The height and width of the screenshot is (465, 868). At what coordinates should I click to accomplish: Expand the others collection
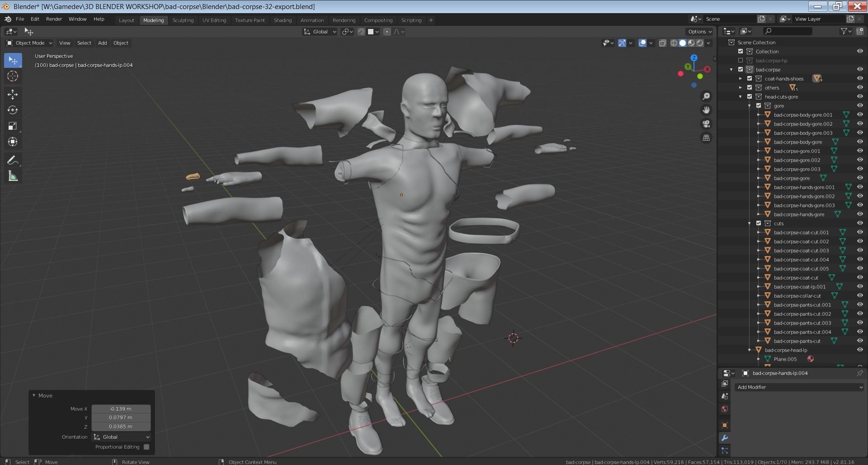coord(741,88)
